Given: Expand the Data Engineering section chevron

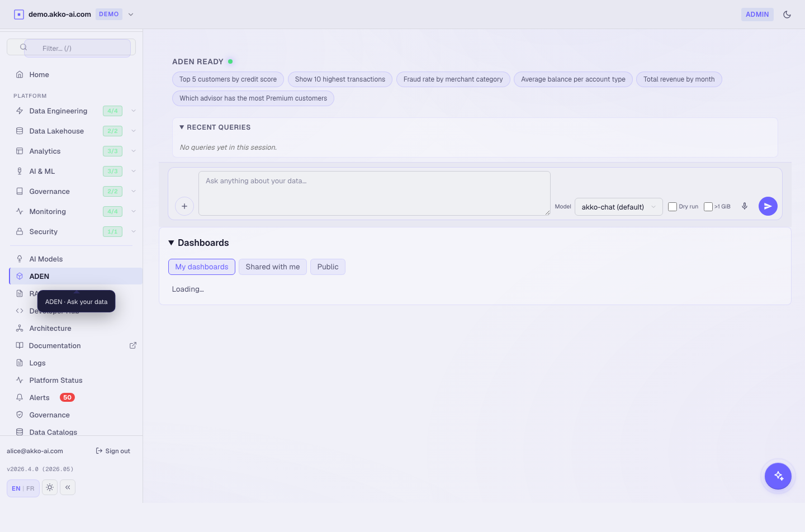Looking at the screenshot, I should click(134, 111).
